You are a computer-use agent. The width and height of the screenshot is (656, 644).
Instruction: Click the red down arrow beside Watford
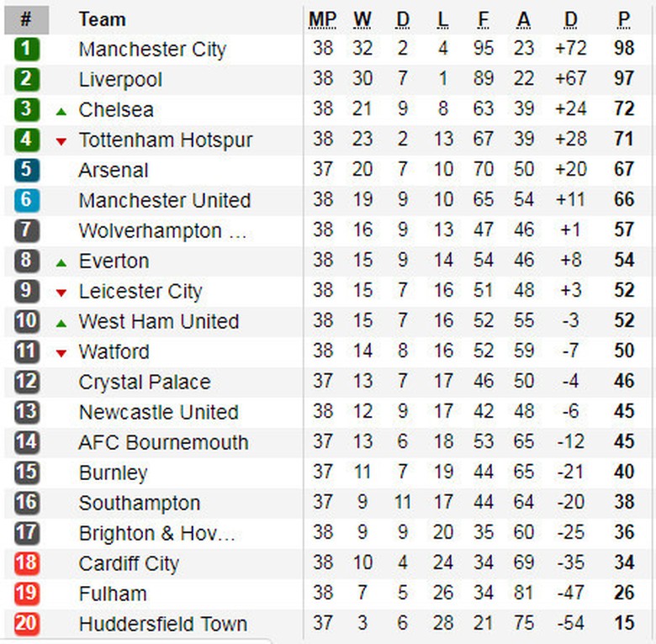61,353
